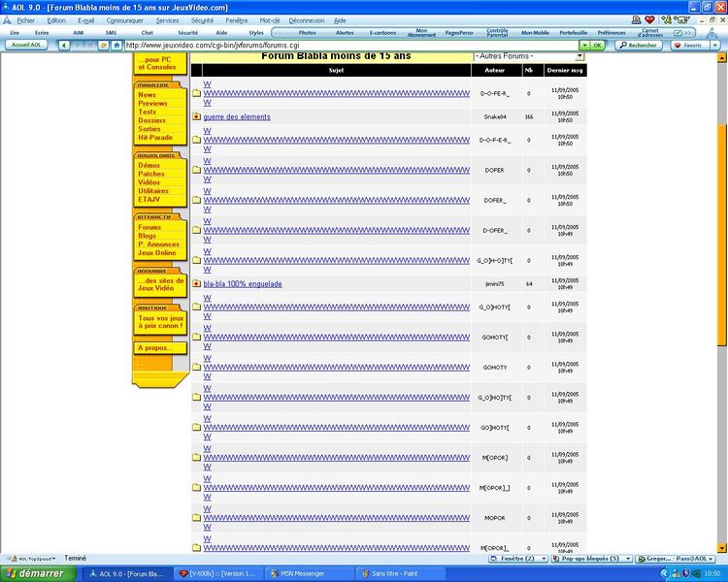Click the Lire mail toolbar icon
The height and width of the screenshot is (582, 728).
(x=15, y=33)
